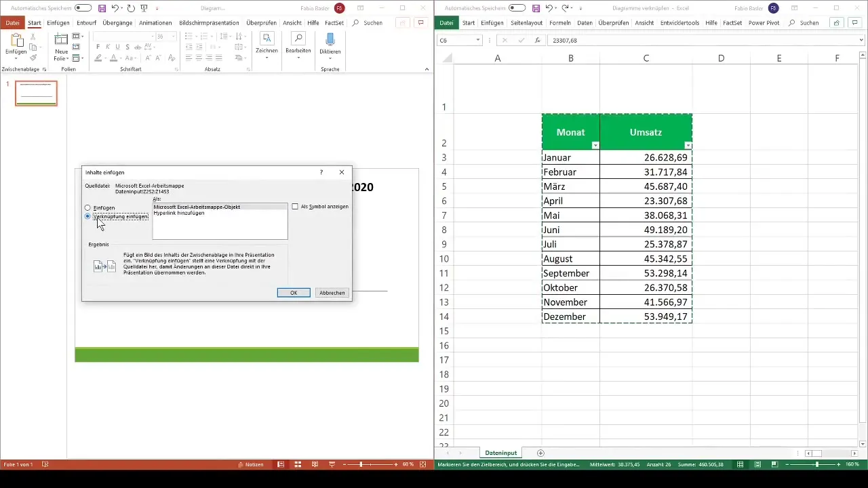Undo last action in PowerPoint

pyautogui.click(x=115, y=8)
